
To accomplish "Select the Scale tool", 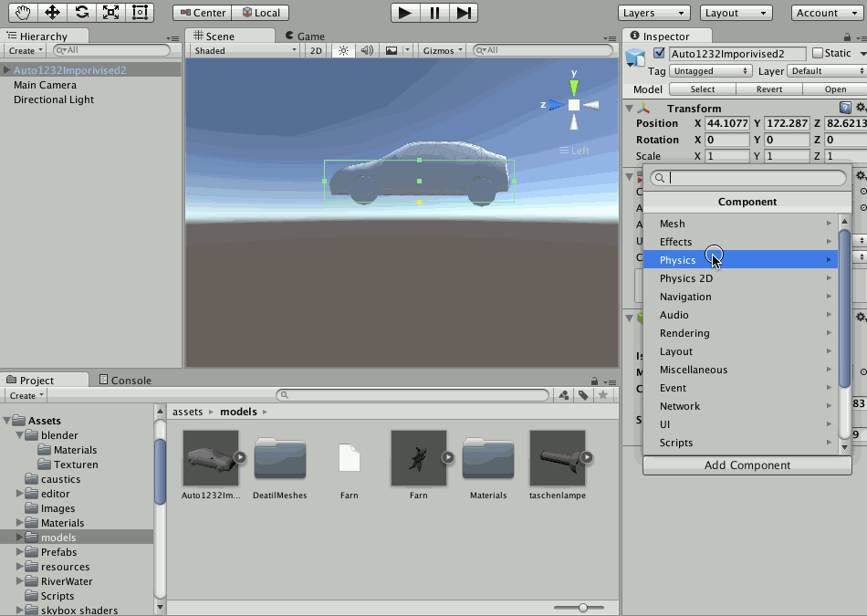I will tap(111, 12).
